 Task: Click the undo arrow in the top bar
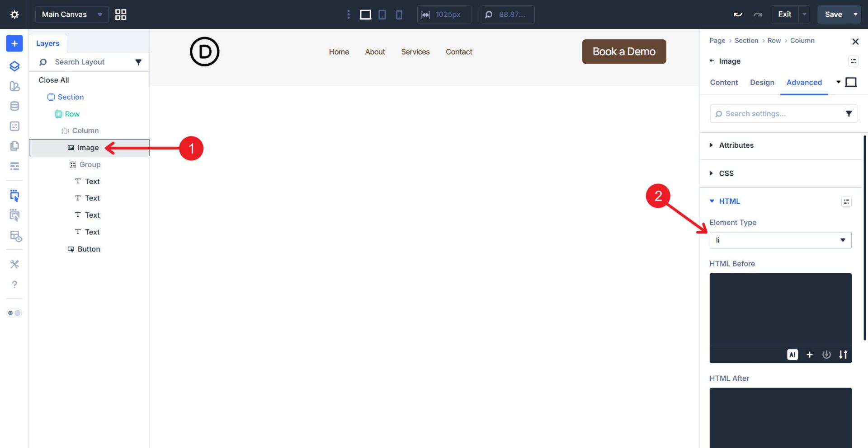737,14
